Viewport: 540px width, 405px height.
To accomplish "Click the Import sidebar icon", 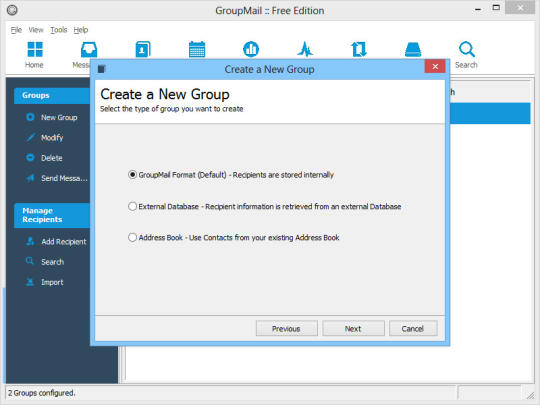I will [30, 282].
